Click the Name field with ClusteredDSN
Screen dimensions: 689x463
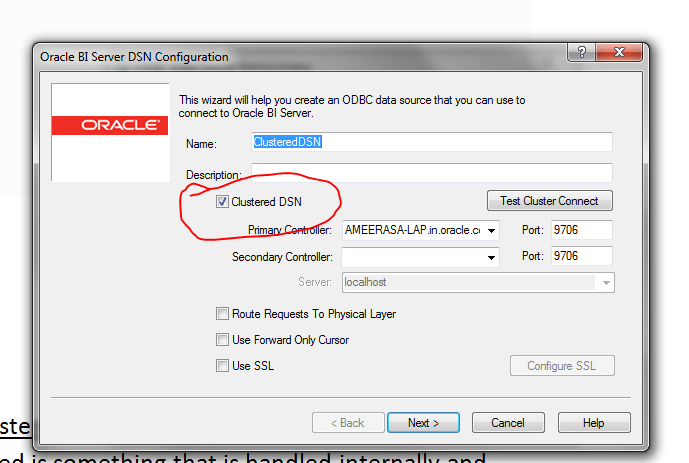click(x=432, y=142)
